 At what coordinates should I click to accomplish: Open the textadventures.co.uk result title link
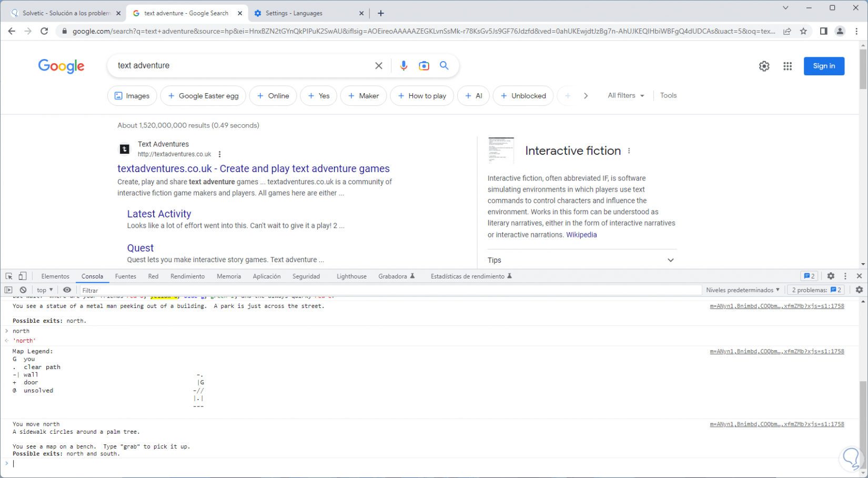pos(254,168)
